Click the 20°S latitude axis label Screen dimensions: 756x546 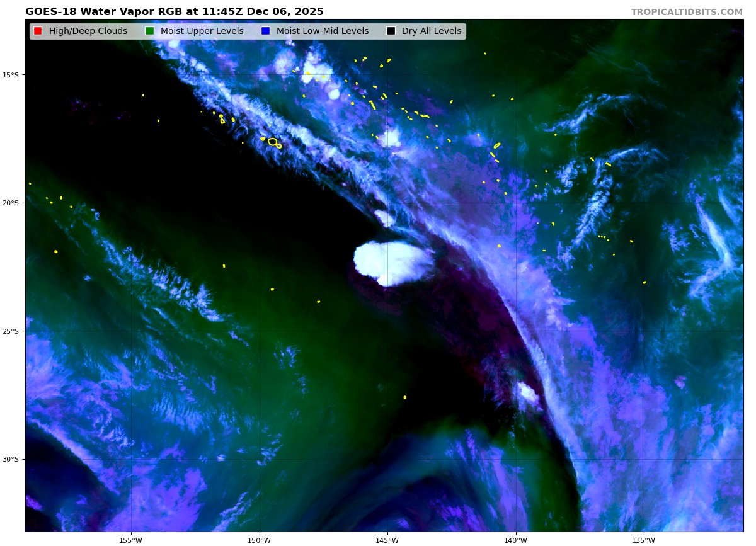point(11,203)
